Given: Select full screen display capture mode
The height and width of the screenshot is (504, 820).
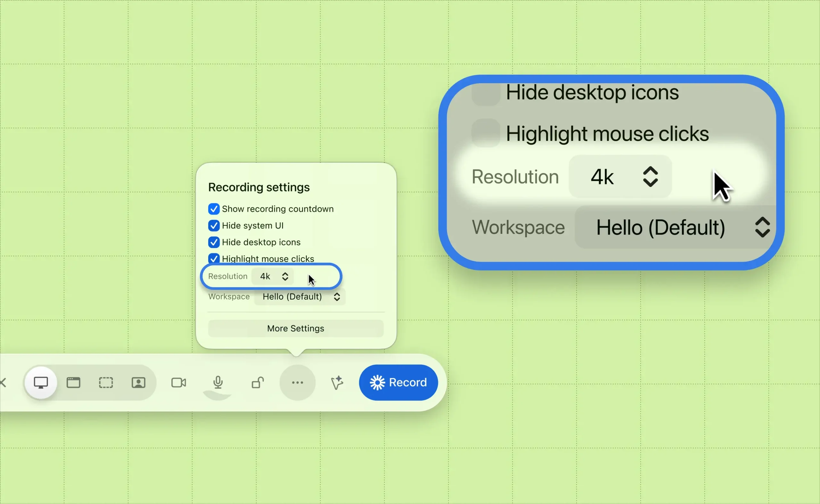Looking at the screenshot, I should (41, 382).
